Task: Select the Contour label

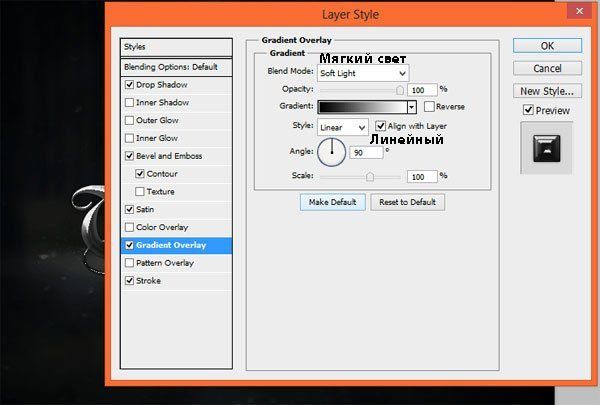Action: coord(162,174)
